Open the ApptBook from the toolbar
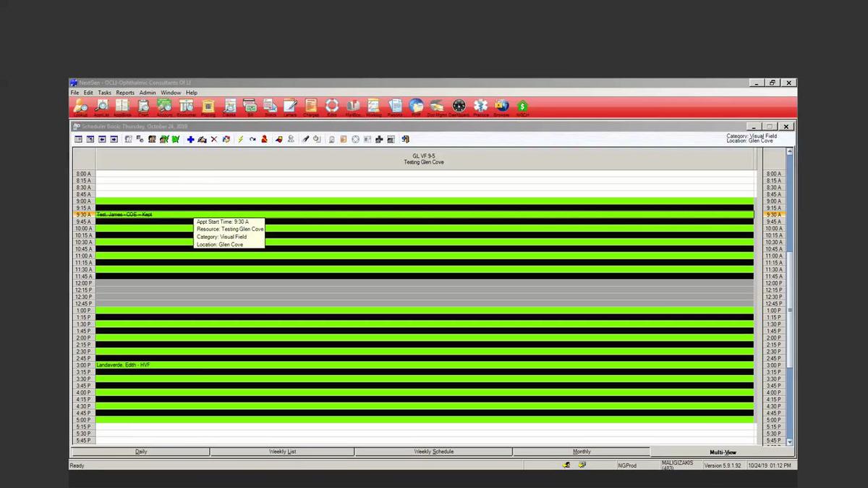Image resolution: width=868 pixels, height=488 pixels. pos(122,106)
